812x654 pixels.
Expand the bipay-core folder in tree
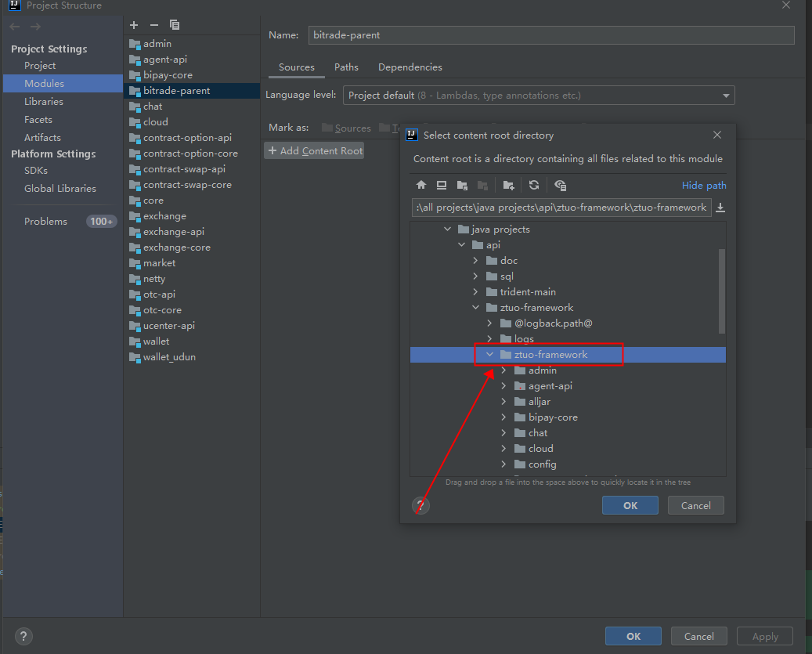[x=503, y=417]
